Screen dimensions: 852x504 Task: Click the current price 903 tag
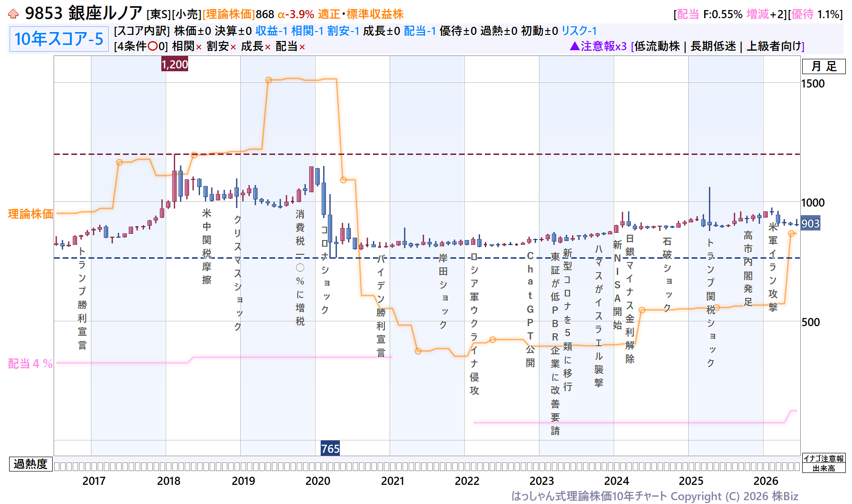click(810, 223)
